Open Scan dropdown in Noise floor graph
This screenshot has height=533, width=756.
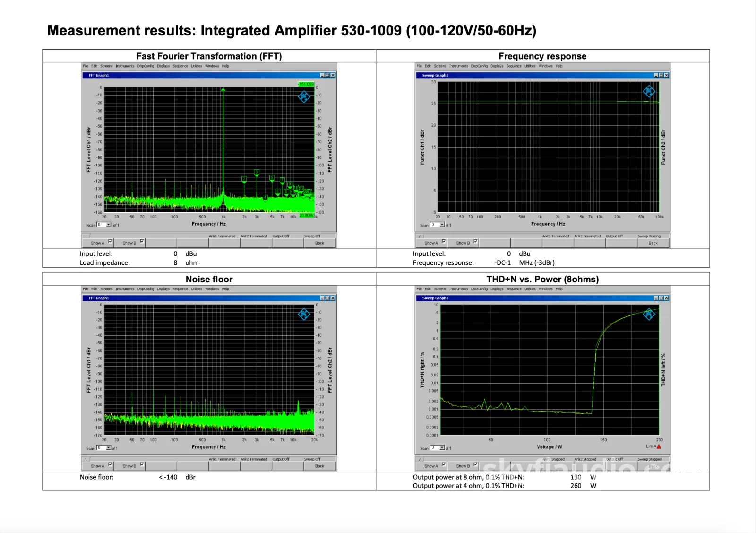pyautogui.click(x=104, y=448)
